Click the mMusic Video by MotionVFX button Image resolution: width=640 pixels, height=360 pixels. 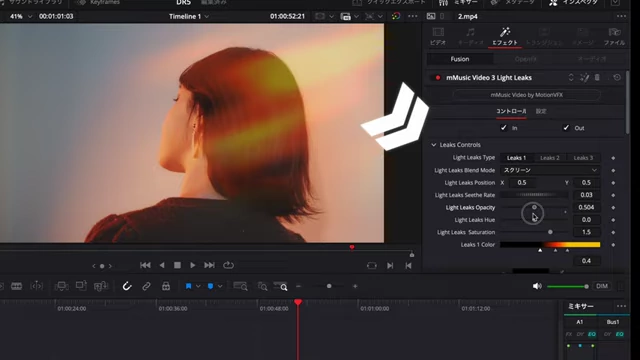527,95
